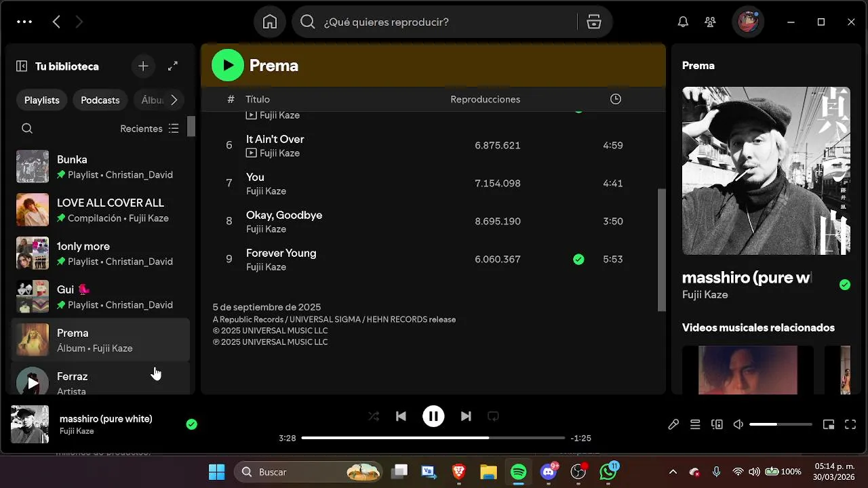
Task: Sort by Título column header
Action: coord(258,99)
